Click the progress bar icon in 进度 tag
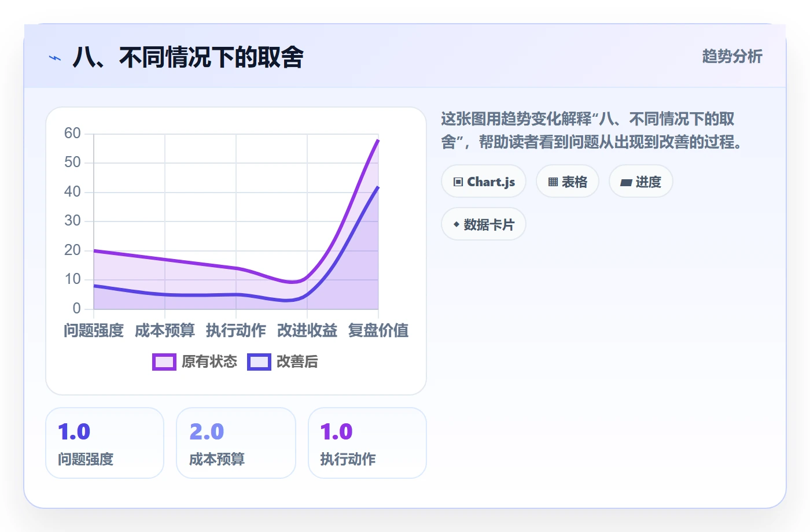Viewport: 810px width, 532px height. tap(626, 183)
